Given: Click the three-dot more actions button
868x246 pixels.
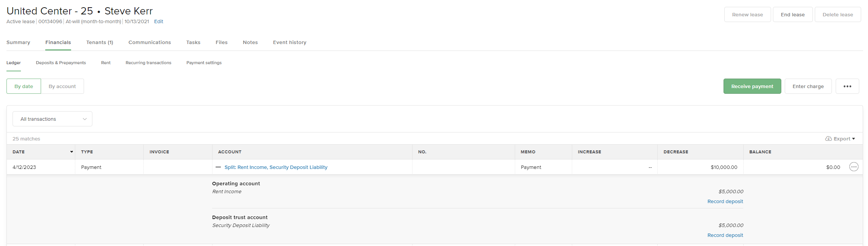Looking at the screenshot, I should [x=847, y=86].
